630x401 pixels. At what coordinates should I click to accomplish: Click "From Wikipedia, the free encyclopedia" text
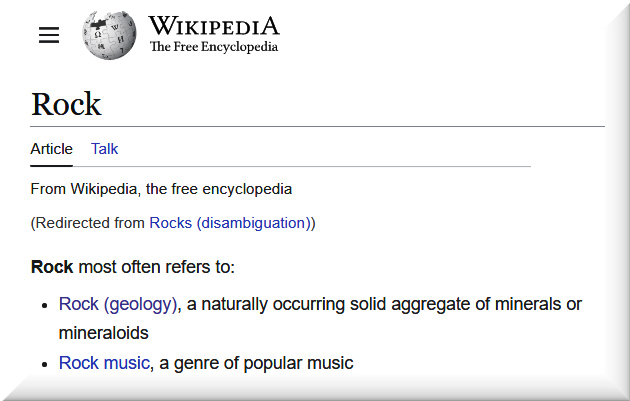coord(161,189)
